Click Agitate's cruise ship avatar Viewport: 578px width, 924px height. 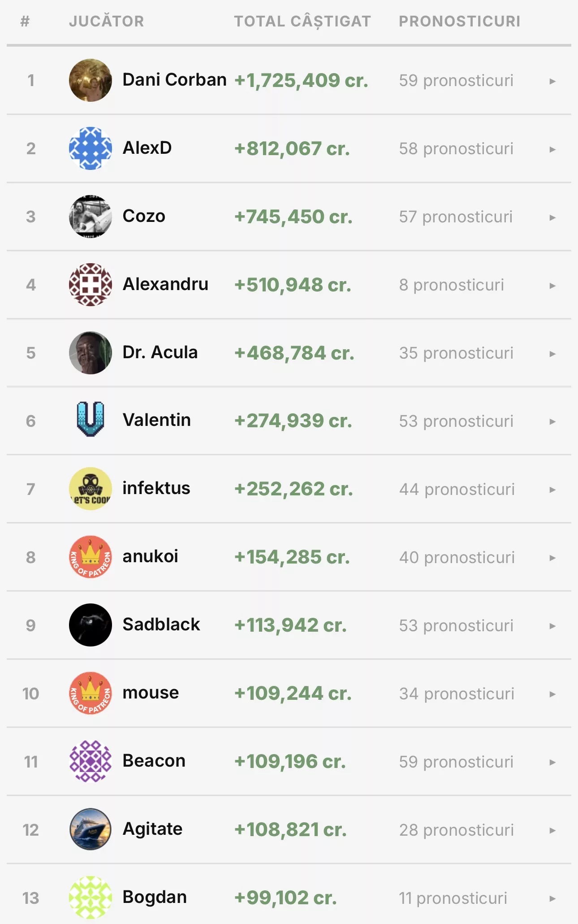[x=91, y=829]
